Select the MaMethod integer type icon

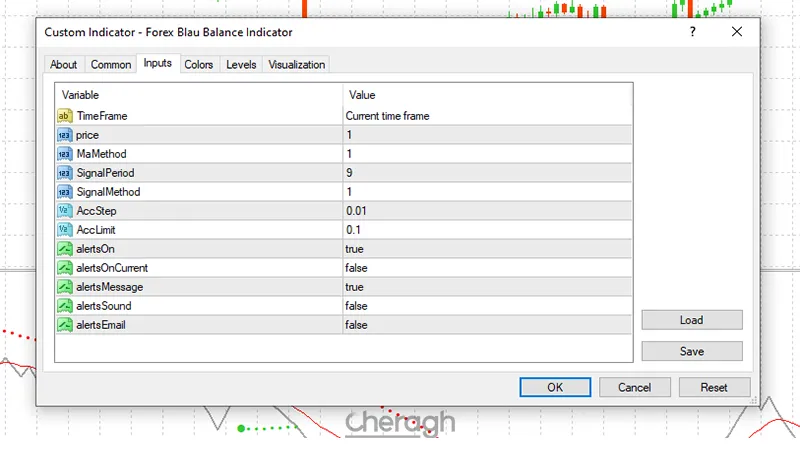click(66, 154)
